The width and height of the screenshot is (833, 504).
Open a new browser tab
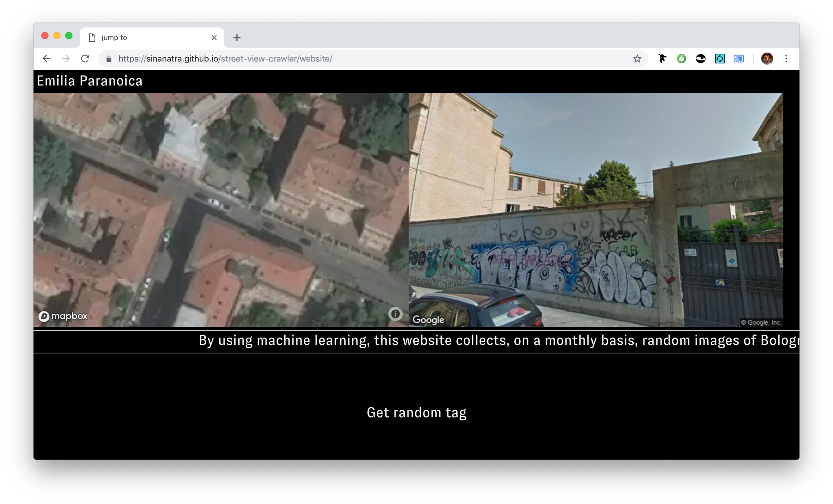point(237,37)
